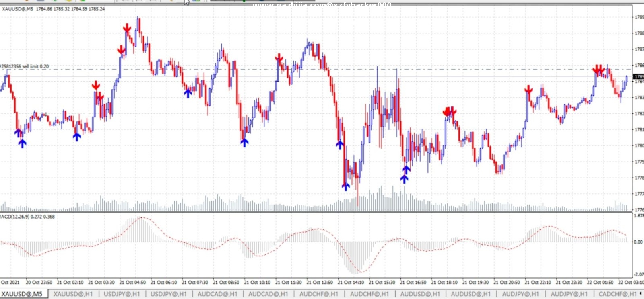This screenshot has height=299, width=644.
Task: Click the MACD(12,26,9) indicator label
Action: 27,217
